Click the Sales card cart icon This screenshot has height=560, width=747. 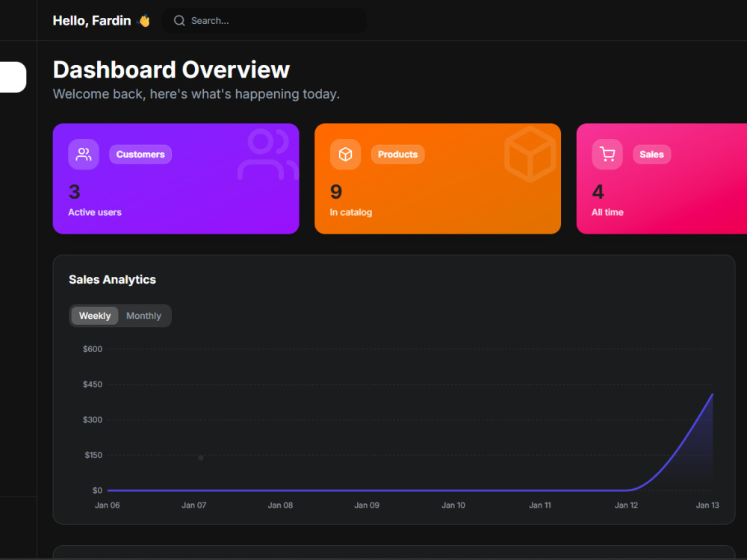click(x=607, y=155)
